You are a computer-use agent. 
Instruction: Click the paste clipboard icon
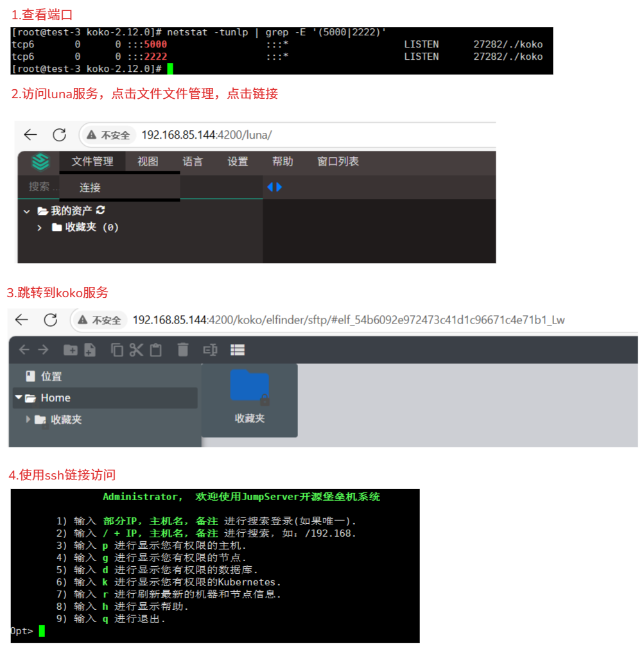tap(155, 350)
